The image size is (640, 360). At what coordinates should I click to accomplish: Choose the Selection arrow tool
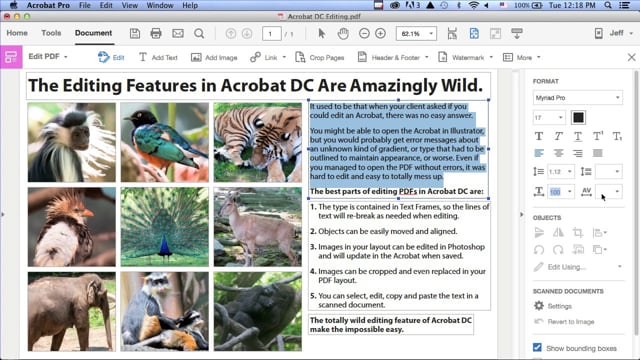pos(322,33)
